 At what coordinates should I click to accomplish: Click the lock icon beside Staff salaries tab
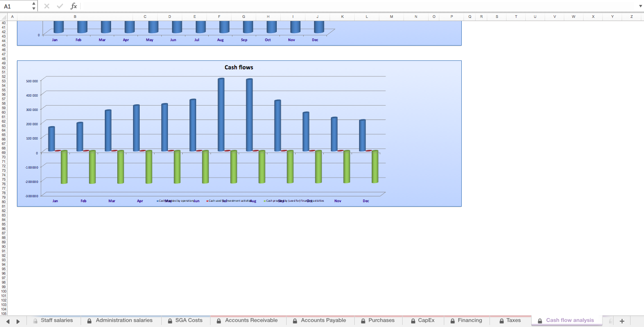tap(34, 320)
